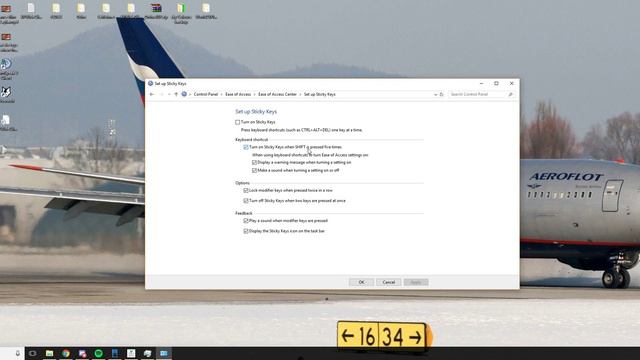This screenshot has height=360, width=640.
Task: Uncheck Play a sound when modifier keys pressed
Action: point(246,221)
